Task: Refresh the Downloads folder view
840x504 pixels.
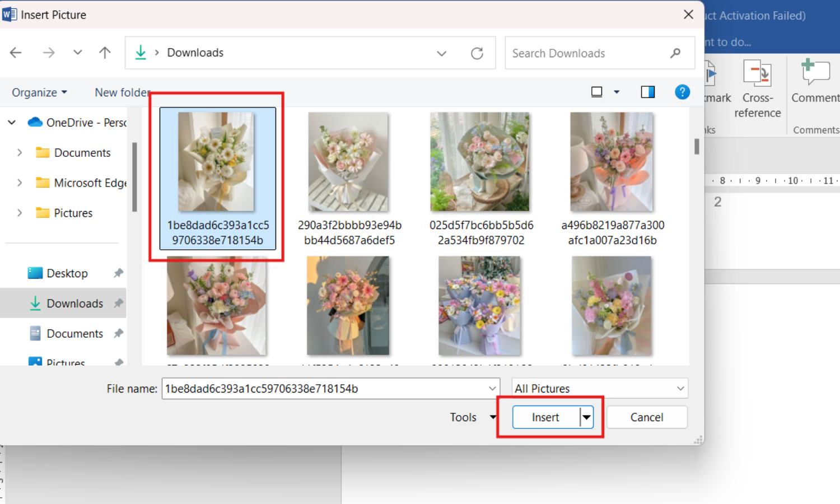Action: (477, 53)
